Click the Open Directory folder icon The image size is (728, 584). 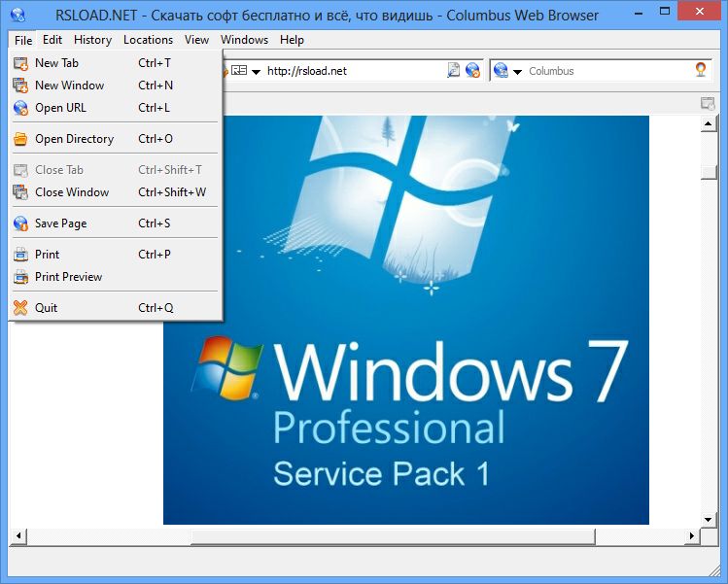pyautogui.click(x=20, y=139)
